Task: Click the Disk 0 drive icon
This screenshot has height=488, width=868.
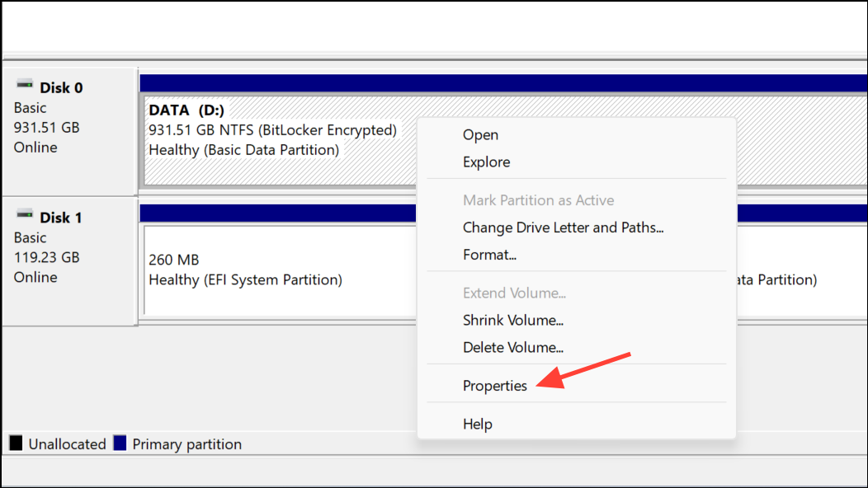Action: click(x=25, y=85)
